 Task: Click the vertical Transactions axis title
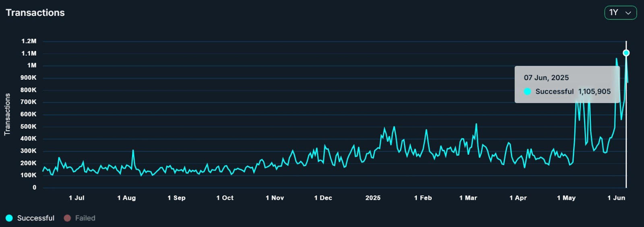7,115
